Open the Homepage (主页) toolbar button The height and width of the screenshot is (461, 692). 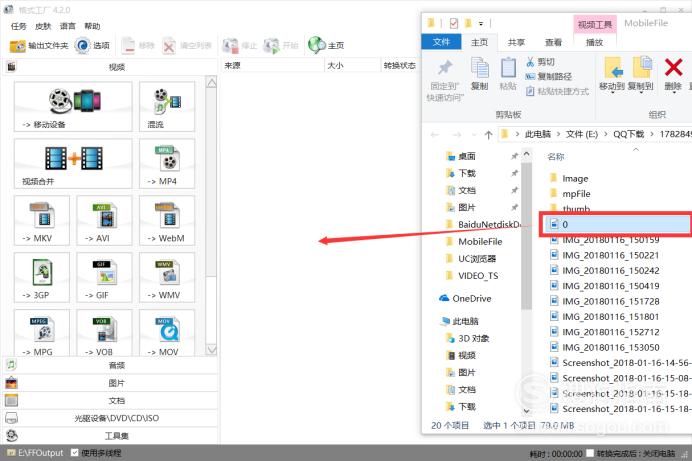[326, 45]
